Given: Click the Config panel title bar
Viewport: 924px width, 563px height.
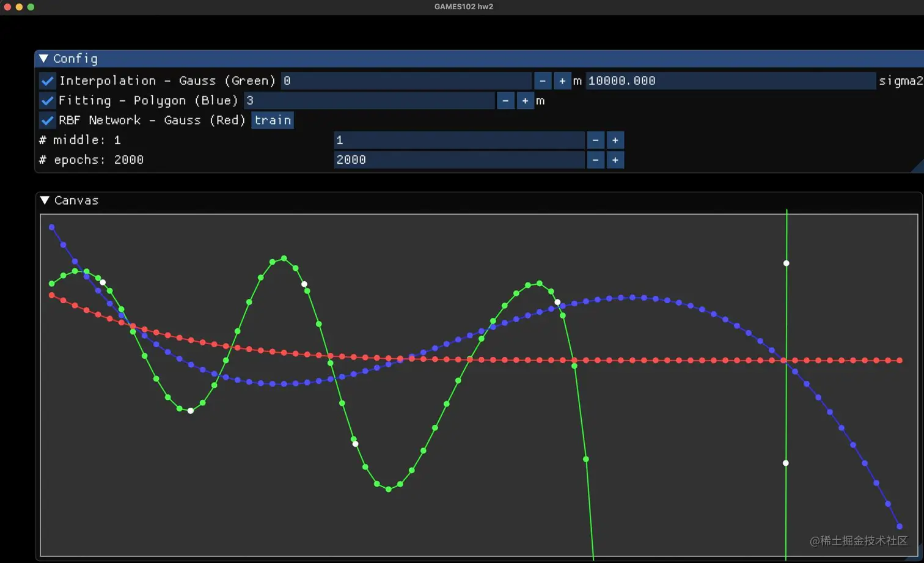Looking at the screenshot, I should [x=479, y=59].
